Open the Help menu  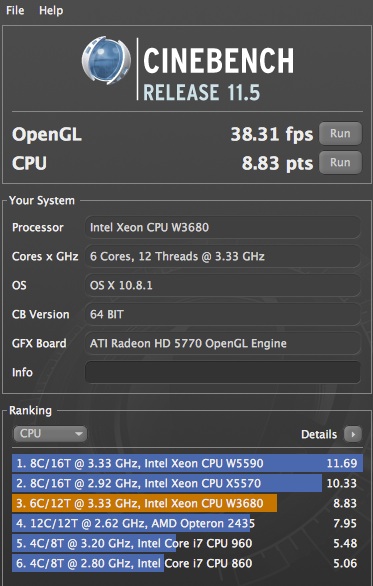(x=51, y=10)
